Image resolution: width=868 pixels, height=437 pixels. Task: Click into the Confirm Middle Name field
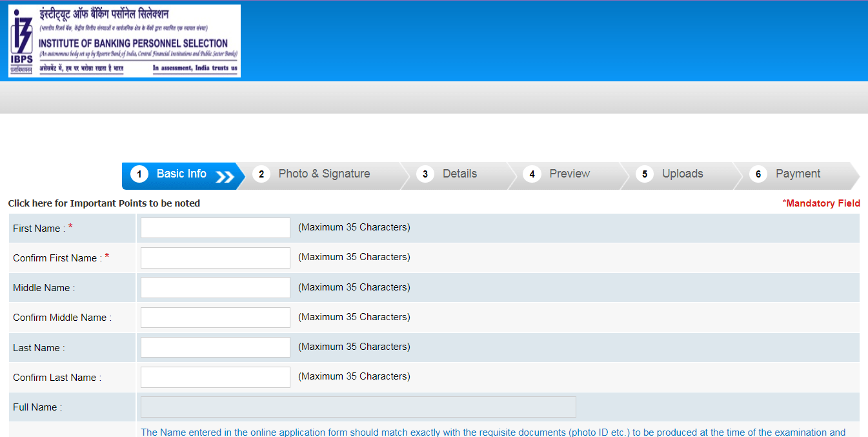(x=216, y=318)
